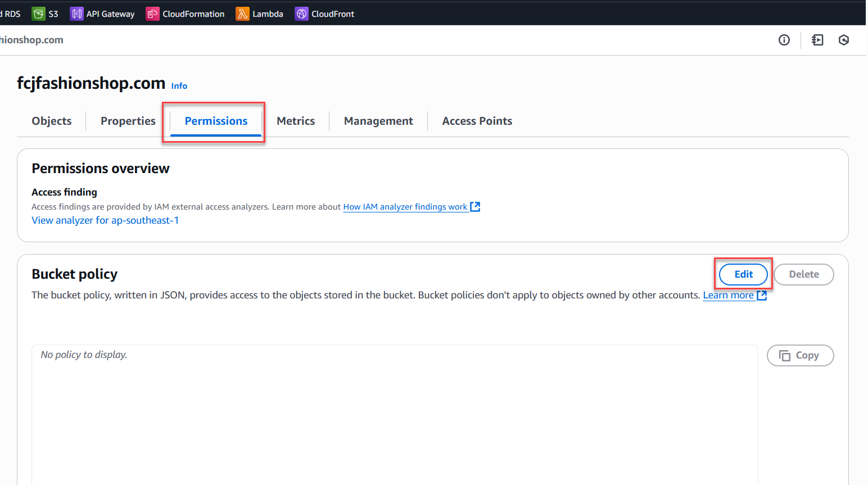Click the breadcrumb bucket name text

pos(31,40)
